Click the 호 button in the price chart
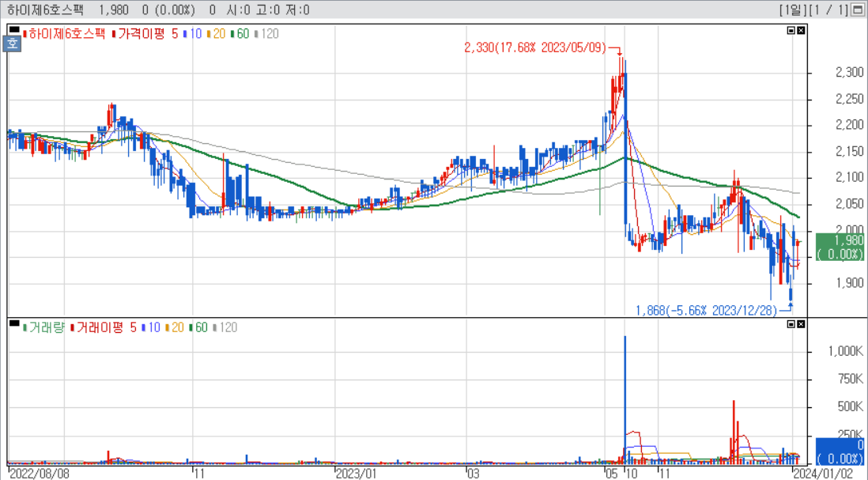Viewport: 868px width, 480px height. pyautogui.click(x=12, y=43)
